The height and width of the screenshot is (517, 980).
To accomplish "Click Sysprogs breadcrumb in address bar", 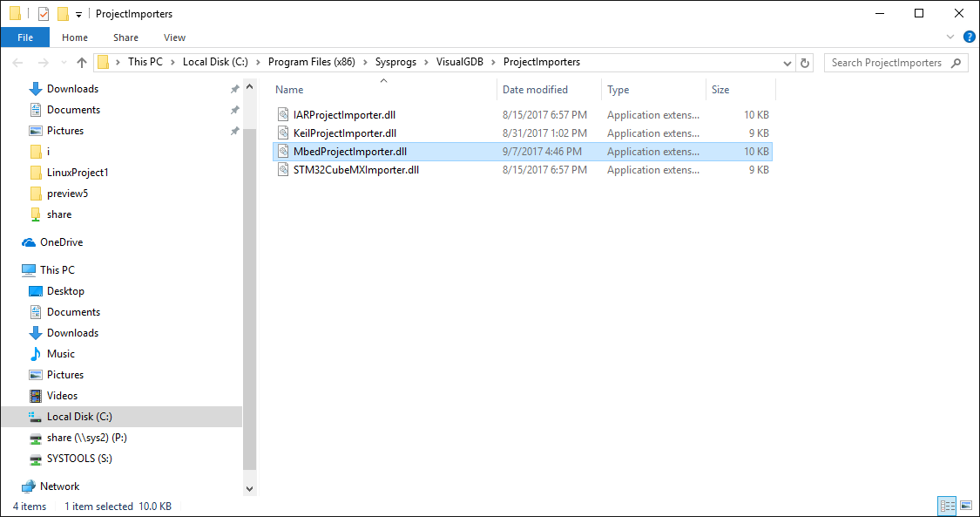I will point(396,62).
